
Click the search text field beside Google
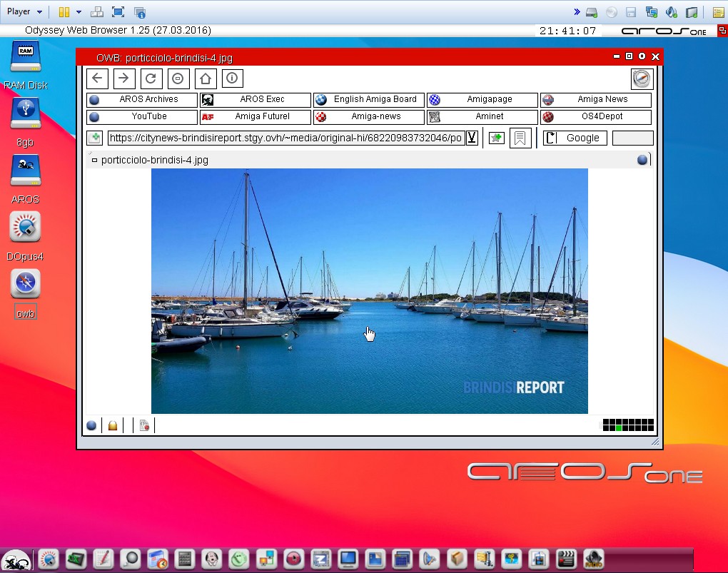click(x=632, y=138)
